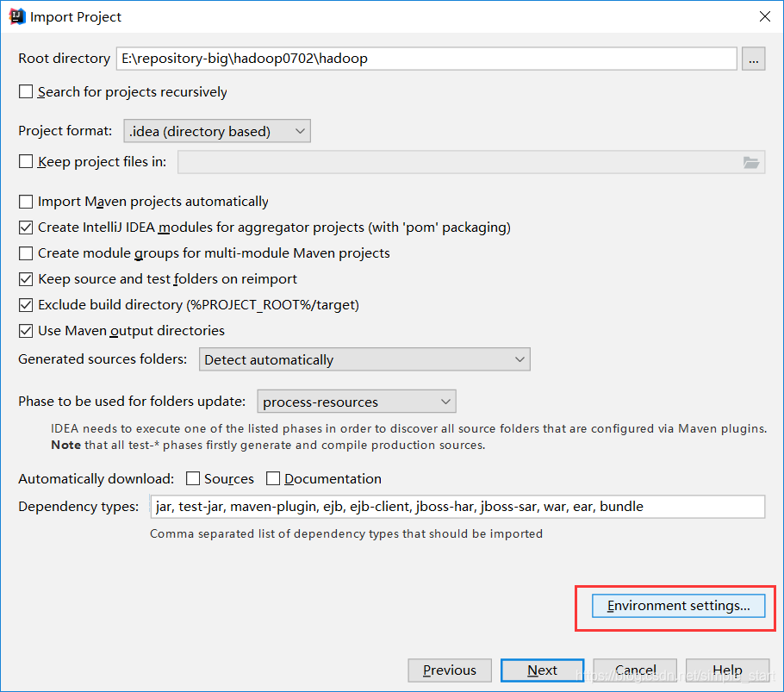Toggle Exclude build directory checkbox

coord(26,305)
